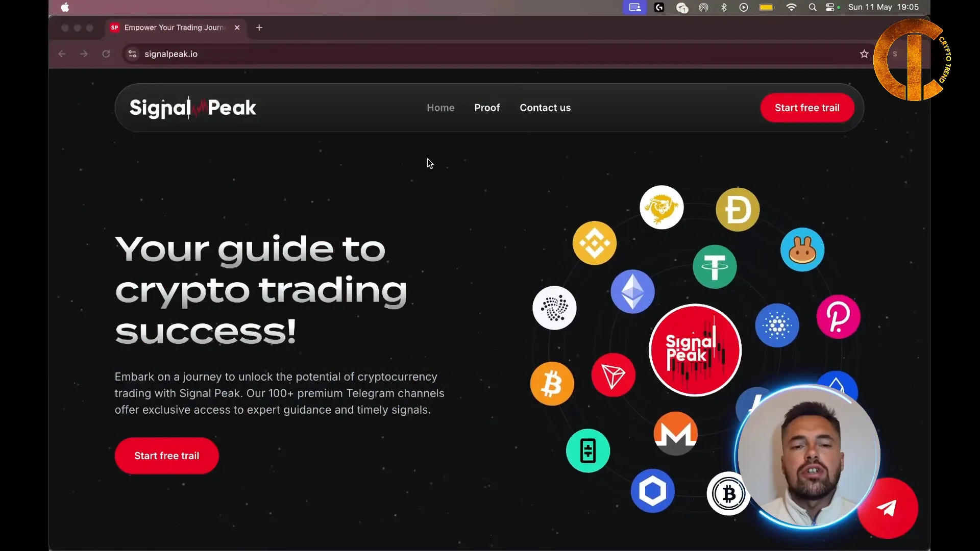
Task: Click the Start free trail button below hero text
Action: pos(167,456)
